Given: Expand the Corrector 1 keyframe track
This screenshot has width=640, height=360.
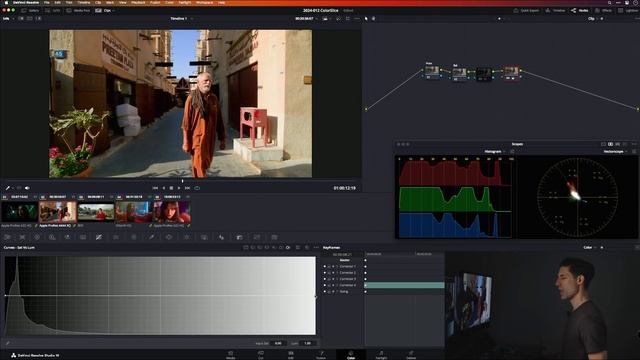Looking at the screenshot, I should tap(337, 267).
